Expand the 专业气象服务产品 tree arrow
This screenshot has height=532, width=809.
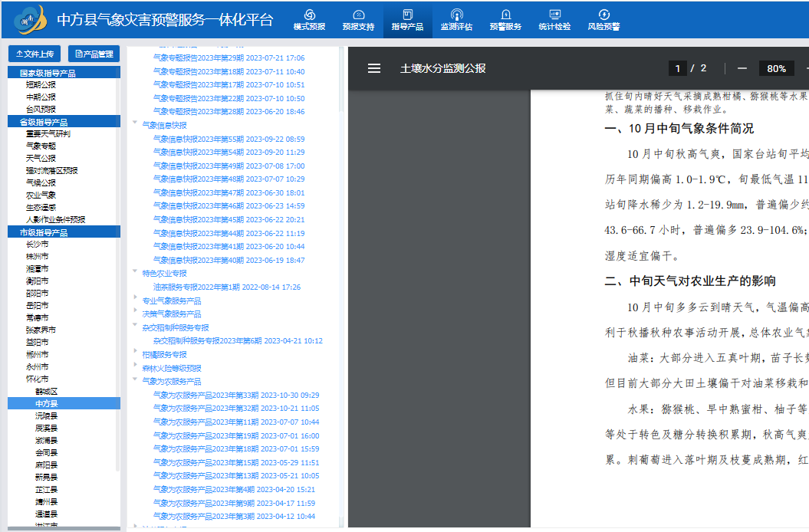135,297
